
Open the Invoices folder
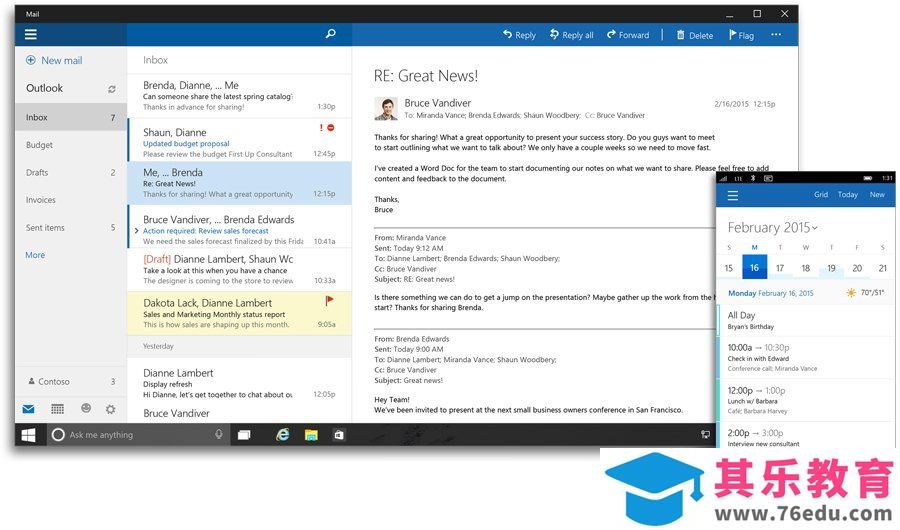(71, 200)
